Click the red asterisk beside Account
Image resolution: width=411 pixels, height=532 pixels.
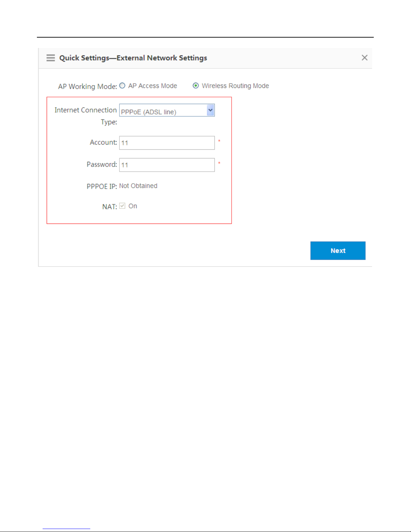219,141
